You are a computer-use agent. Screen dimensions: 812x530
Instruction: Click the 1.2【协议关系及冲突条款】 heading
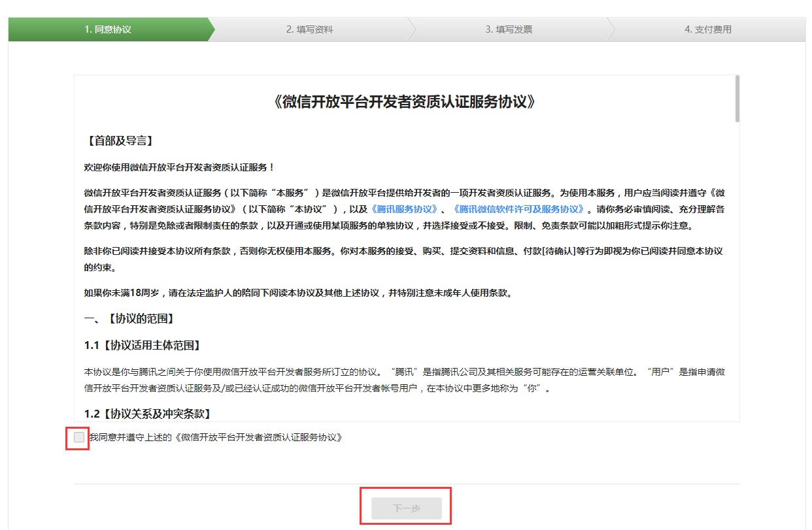point(147,414)
